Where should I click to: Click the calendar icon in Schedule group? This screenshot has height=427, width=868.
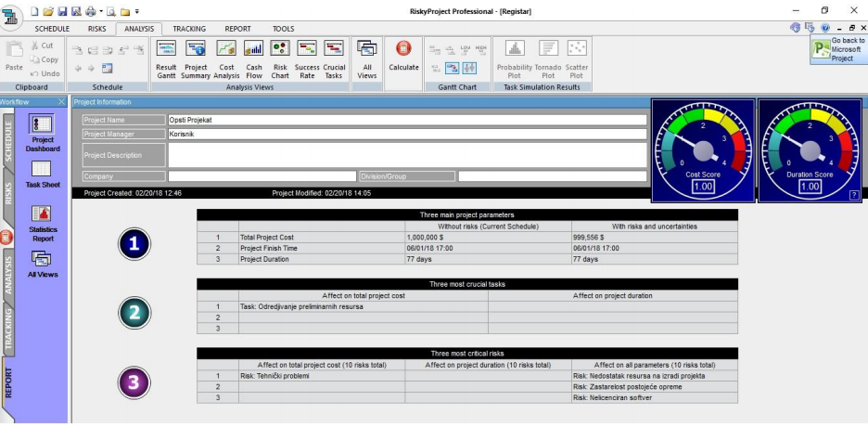[108, 68]
